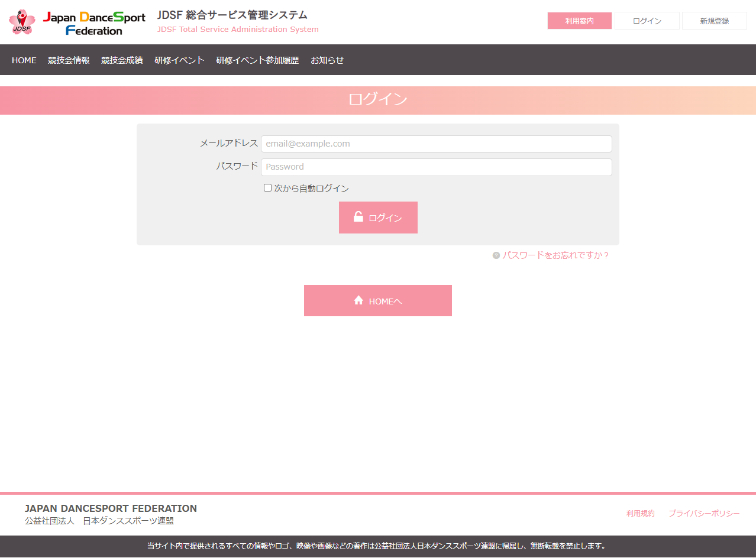The height and width of the screenshot is (558, 756).
Task: Click the 新規登録 button
Action: tap(715, 21)
